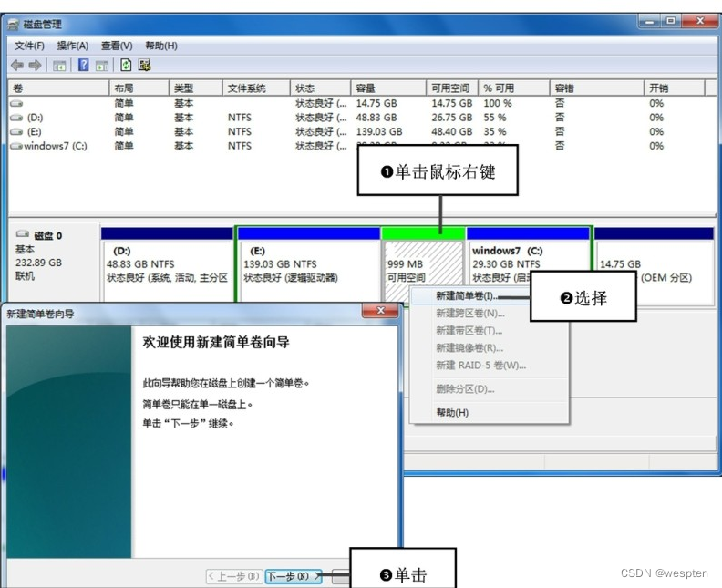Click the Forward arrow toolbar icon

pyautogui.click(x=35, y=66)
